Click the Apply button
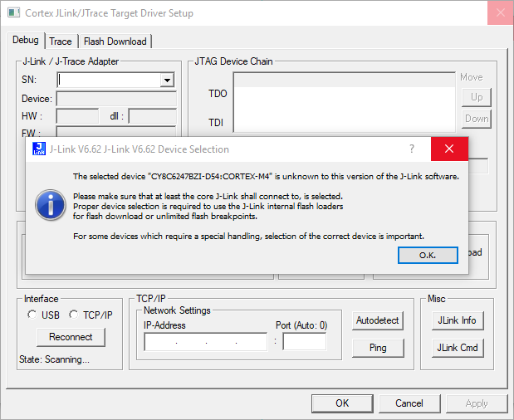This screenshot has width=514, height=420. coord(477,403)
